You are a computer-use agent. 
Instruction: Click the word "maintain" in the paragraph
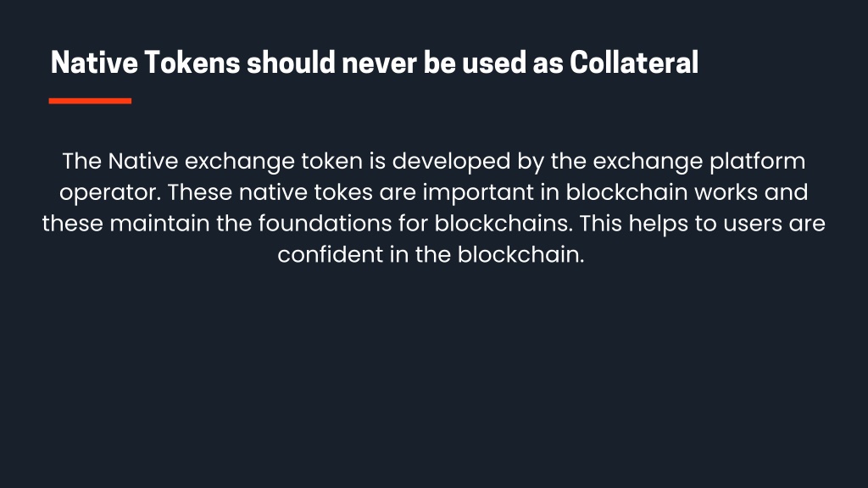159,223
